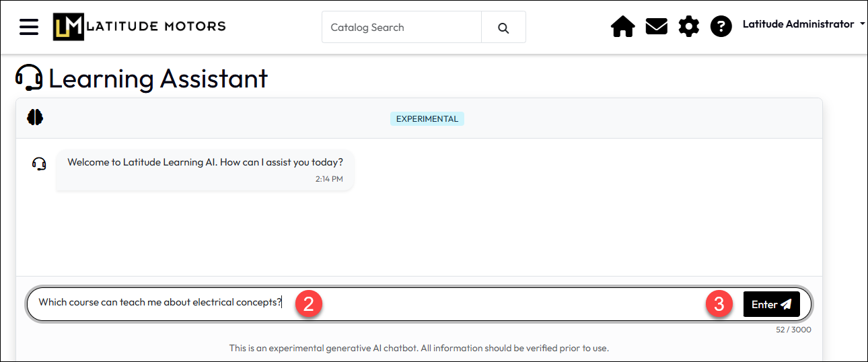Click the 2:14 PM message timestamp
The width and height of the screenshot is (868, 362).
pos(329,179)
